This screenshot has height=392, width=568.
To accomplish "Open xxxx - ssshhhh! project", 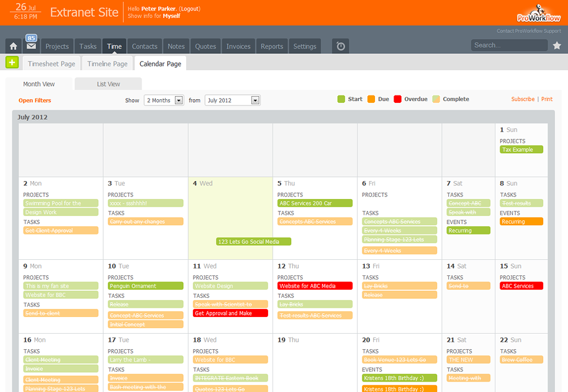I will pos(145,203).
